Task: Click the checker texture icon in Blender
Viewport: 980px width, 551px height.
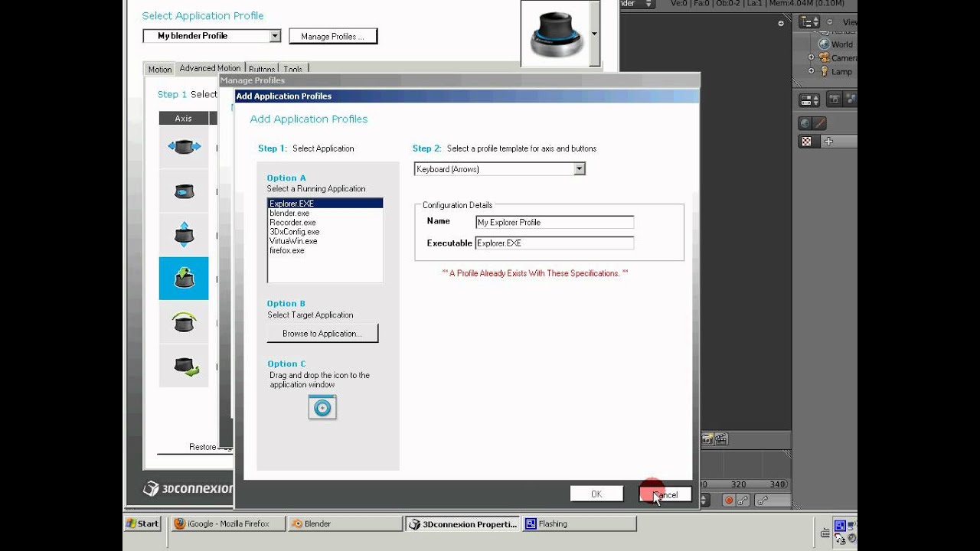Action: pos(806,142)
